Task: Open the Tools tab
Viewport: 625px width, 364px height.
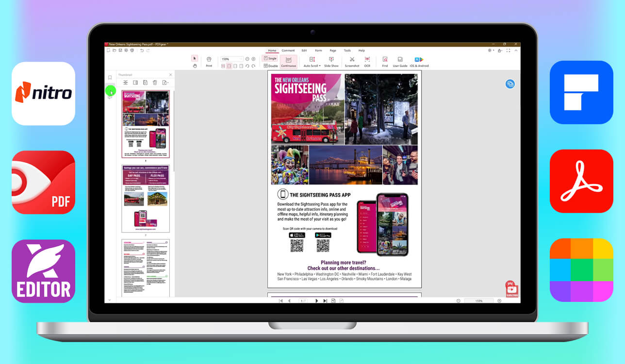Action: coord(347,50)
